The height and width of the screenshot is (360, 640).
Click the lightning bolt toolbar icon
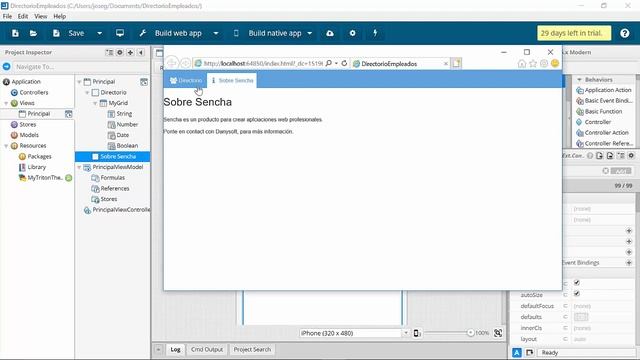(375, 33)
